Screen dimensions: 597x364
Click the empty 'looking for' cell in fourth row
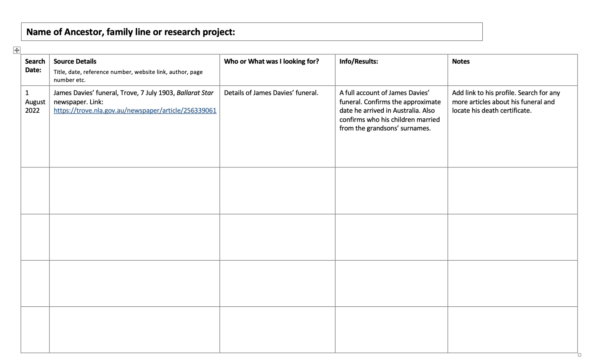[x=277, y=283]
